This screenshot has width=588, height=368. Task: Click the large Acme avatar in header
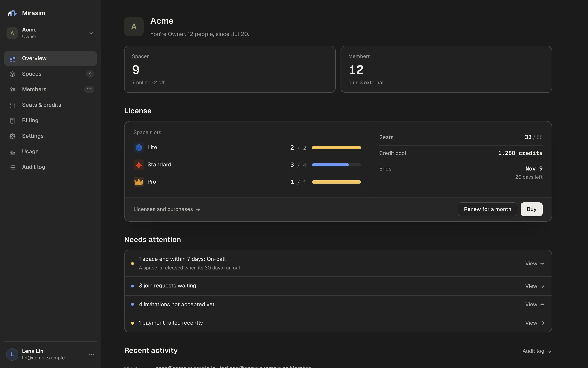point(134,27)
